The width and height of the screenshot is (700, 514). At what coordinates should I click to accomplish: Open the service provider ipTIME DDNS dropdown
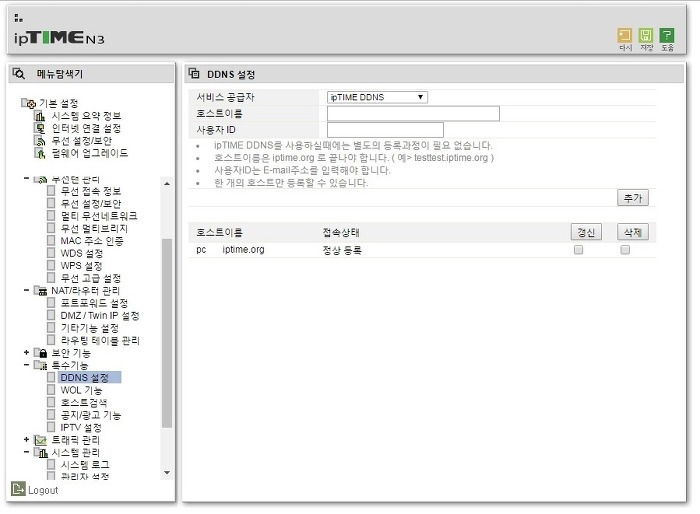[377, 97]
